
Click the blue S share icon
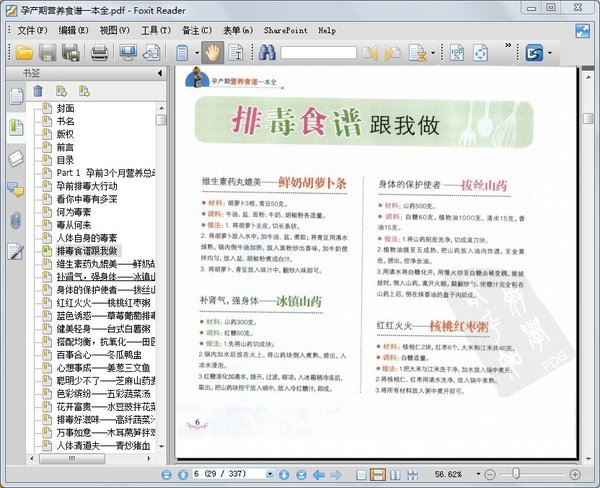click(x=534, y=53)
